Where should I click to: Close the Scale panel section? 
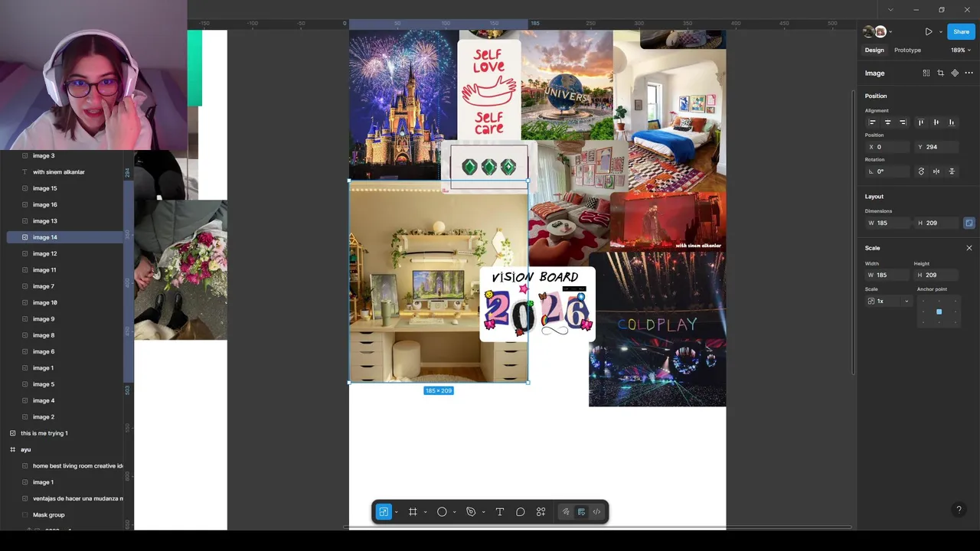(x=969, y=248)
